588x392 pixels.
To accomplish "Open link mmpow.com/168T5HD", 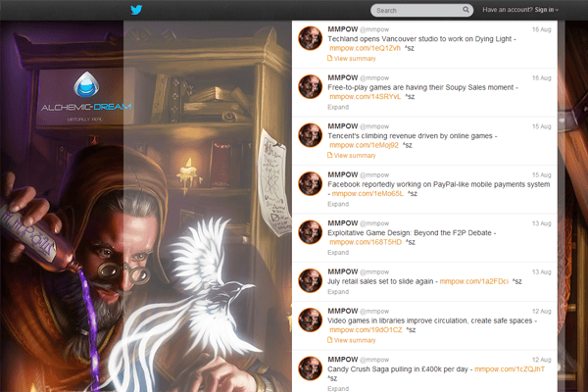I will (366, 242).
